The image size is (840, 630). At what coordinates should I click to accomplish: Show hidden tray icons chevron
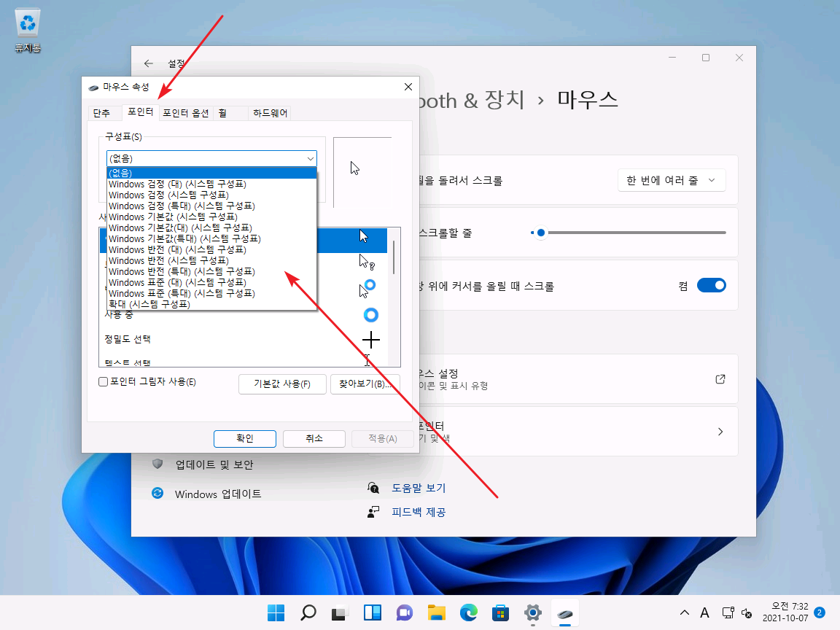tap(684, 612)
